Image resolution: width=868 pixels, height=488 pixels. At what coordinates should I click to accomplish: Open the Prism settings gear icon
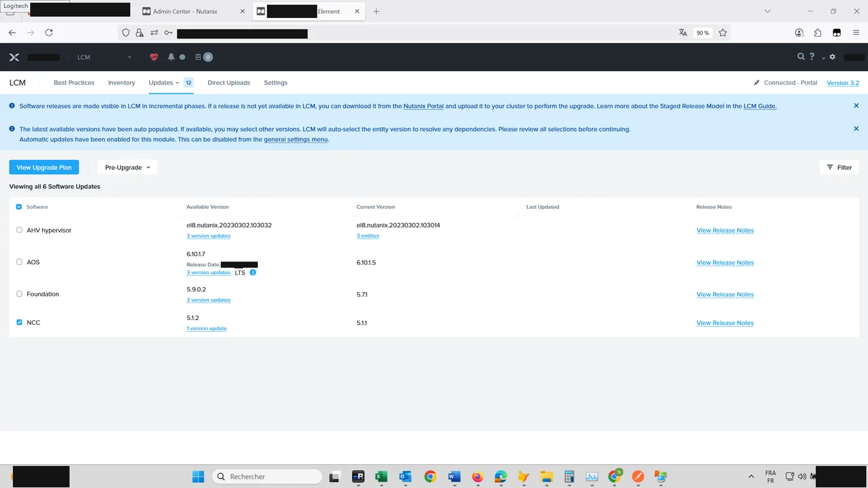point(833,57)
